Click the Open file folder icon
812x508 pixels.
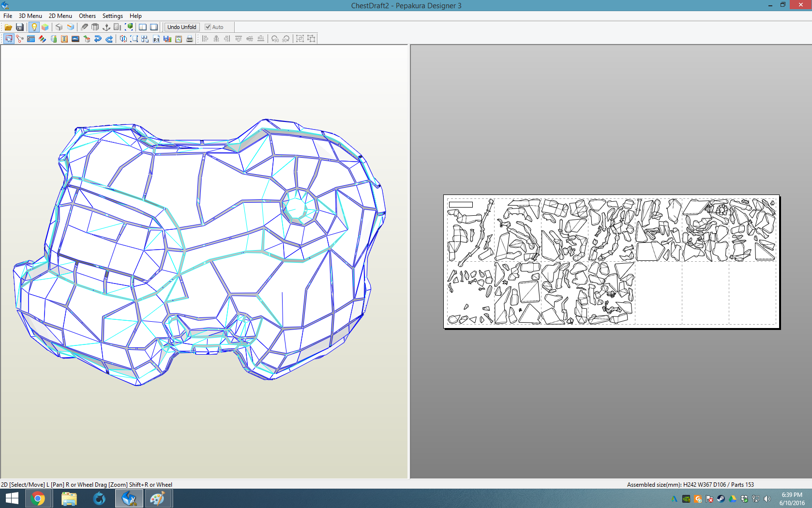pyautogui.click(x=8, y=27)
